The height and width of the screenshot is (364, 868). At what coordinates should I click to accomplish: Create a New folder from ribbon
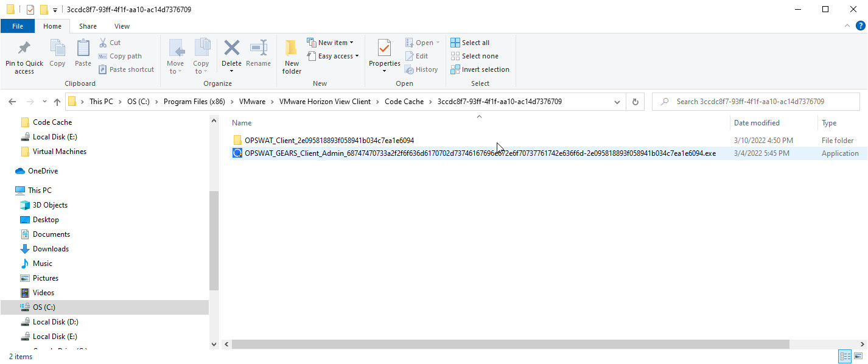(x=292, y=57)
